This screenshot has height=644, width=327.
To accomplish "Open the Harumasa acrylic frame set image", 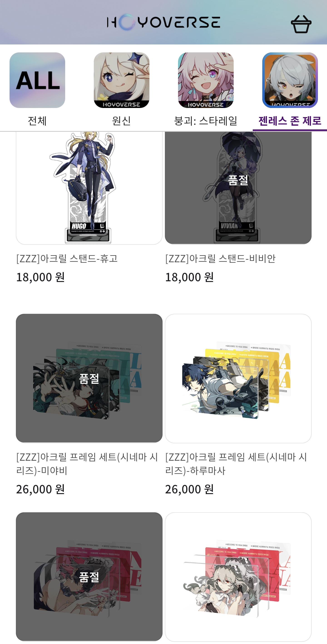I will click(x=238, y=379).
